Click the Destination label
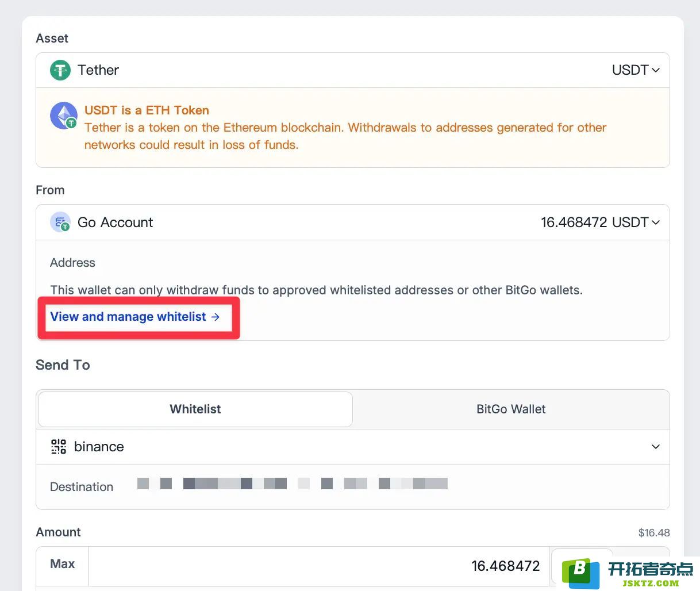This screenshot has width=700, height=591. [82, 487]
